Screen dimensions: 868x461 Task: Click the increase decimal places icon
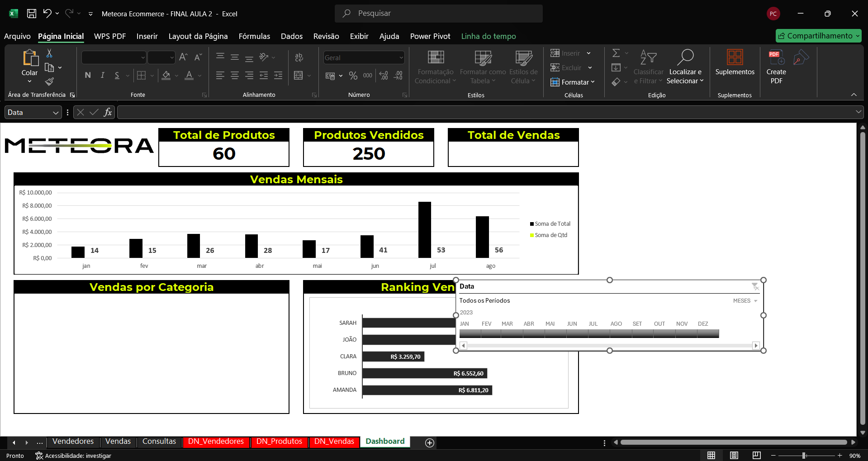(384, 76)
